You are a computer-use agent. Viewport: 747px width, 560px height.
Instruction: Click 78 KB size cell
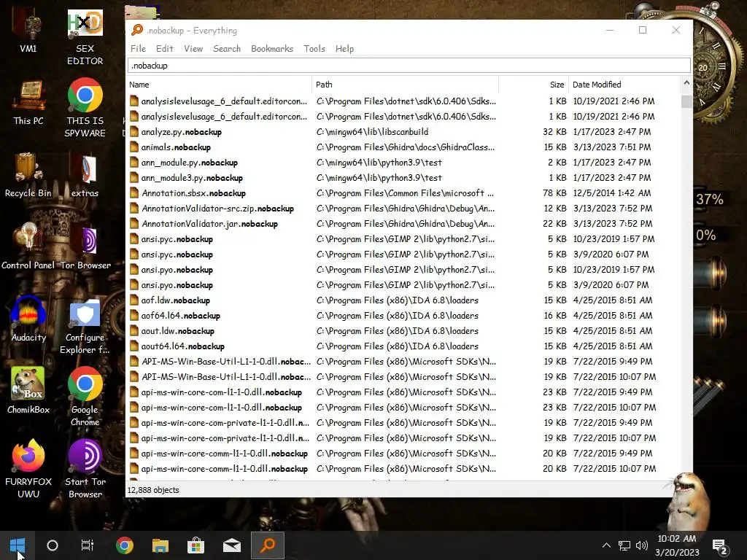coord(554,192)
